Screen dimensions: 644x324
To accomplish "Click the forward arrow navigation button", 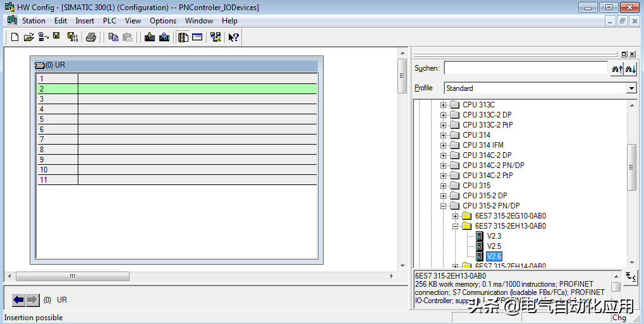I will pyautogui.click(x=32, y=300).
